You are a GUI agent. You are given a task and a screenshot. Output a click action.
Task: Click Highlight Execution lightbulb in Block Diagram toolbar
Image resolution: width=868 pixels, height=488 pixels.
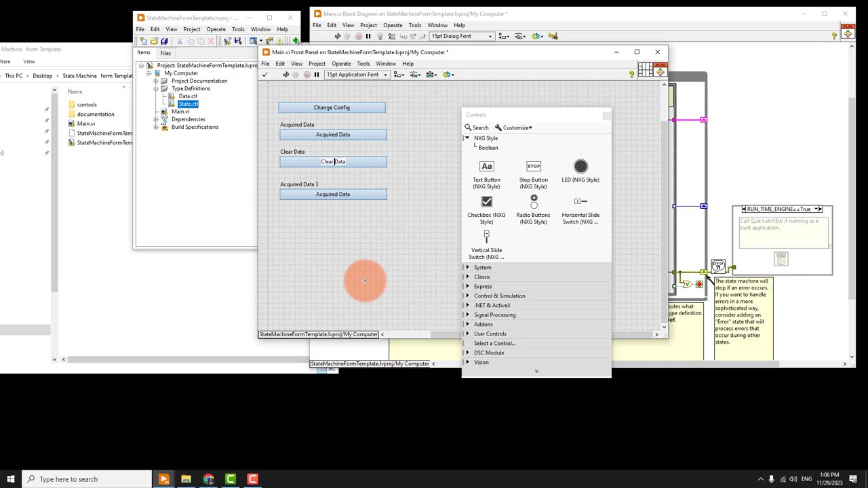coord(380,36)
